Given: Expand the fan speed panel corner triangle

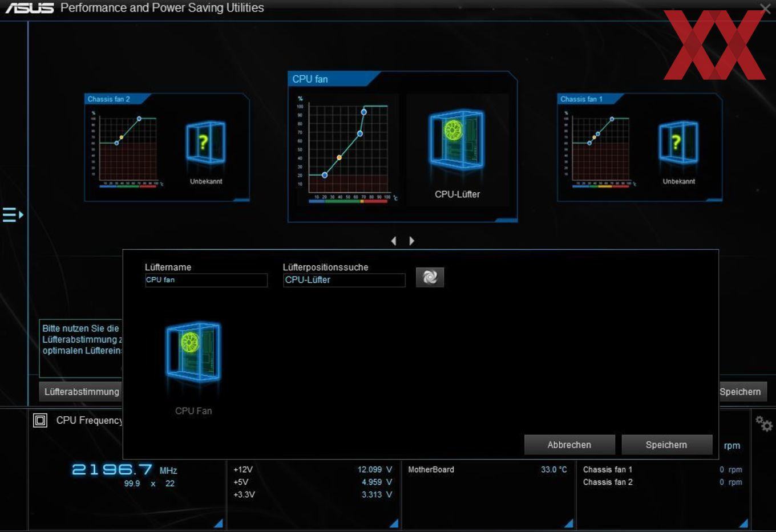Looking at the screenshot, I should [743, 523].
